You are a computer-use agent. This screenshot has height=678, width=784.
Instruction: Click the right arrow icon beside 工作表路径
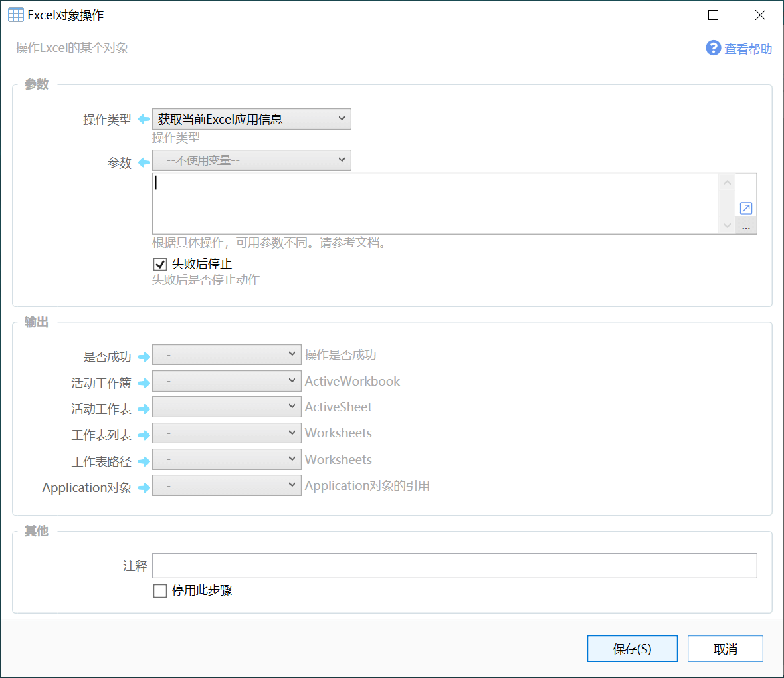click(x=144, y=461)
